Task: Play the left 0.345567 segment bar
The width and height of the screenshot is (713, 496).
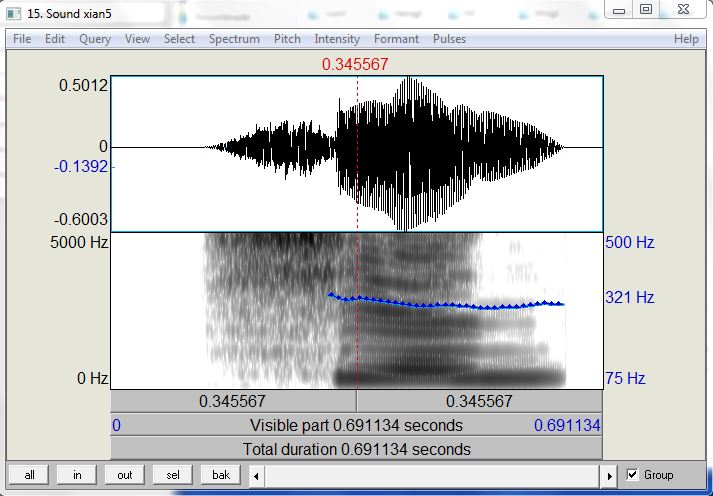Action: [x=233, y=401]
